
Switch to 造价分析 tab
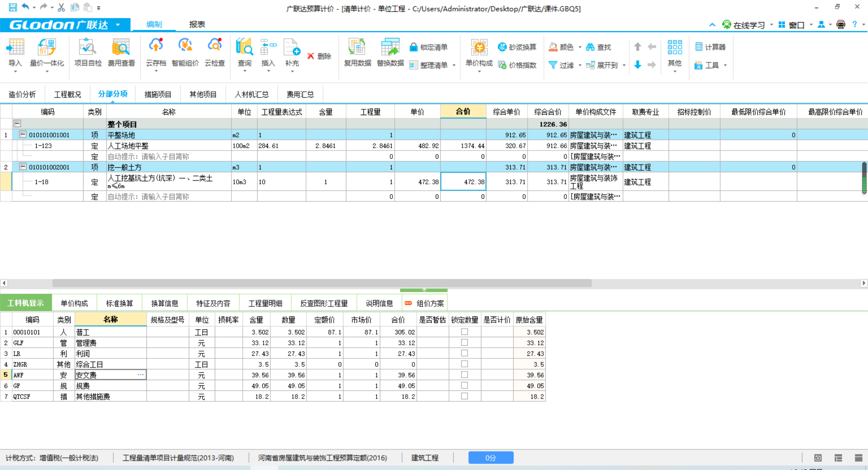point(22,94)
